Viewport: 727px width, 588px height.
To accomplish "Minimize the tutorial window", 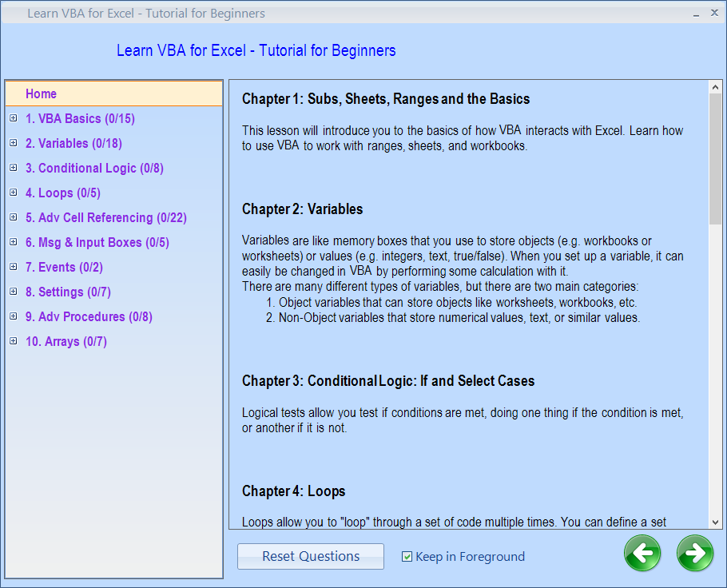I will click(x=696, y=14).
